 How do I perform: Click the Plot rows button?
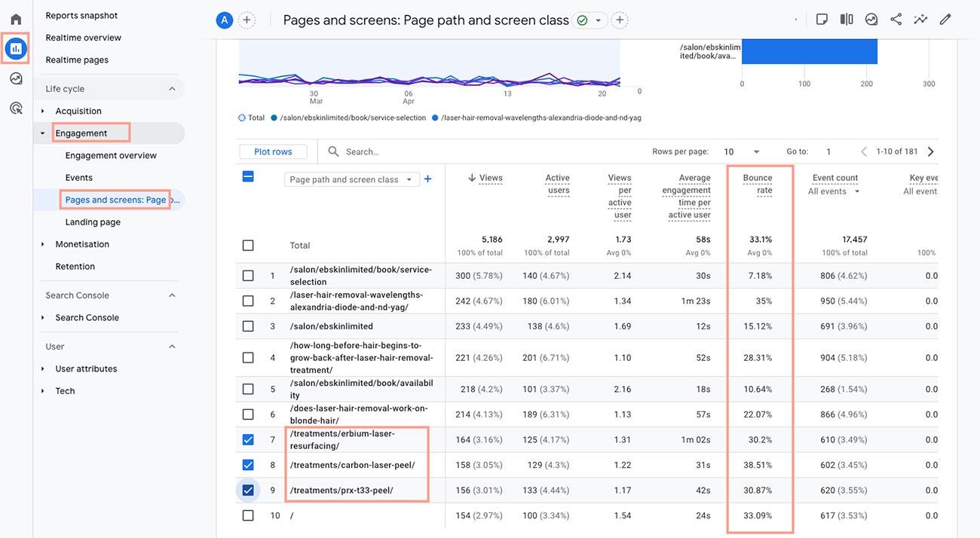click(273, 151)
